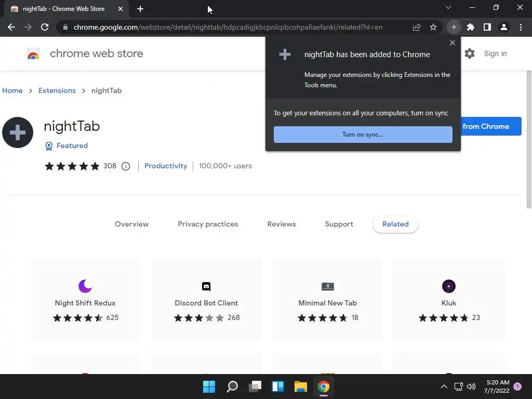Open the Discord Bot Client extension card
The height and width of the screenshot is (399, 532).
click(206, 299)
